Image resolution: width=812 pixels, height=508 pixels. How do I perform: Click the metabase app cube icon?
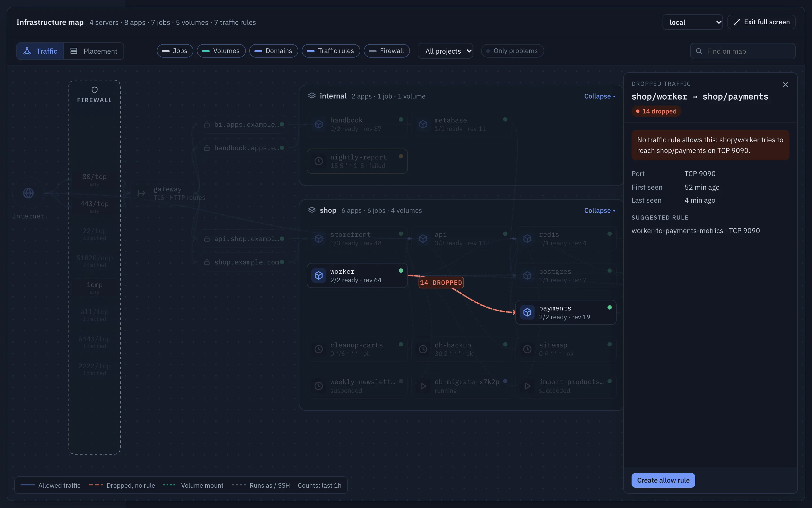423,124
